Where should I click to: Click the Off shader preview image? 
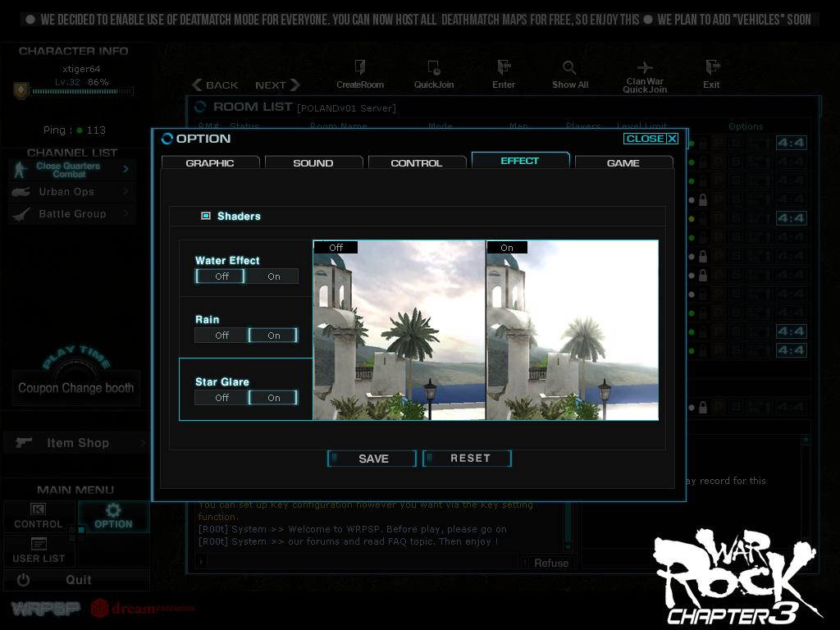[399, 330]
